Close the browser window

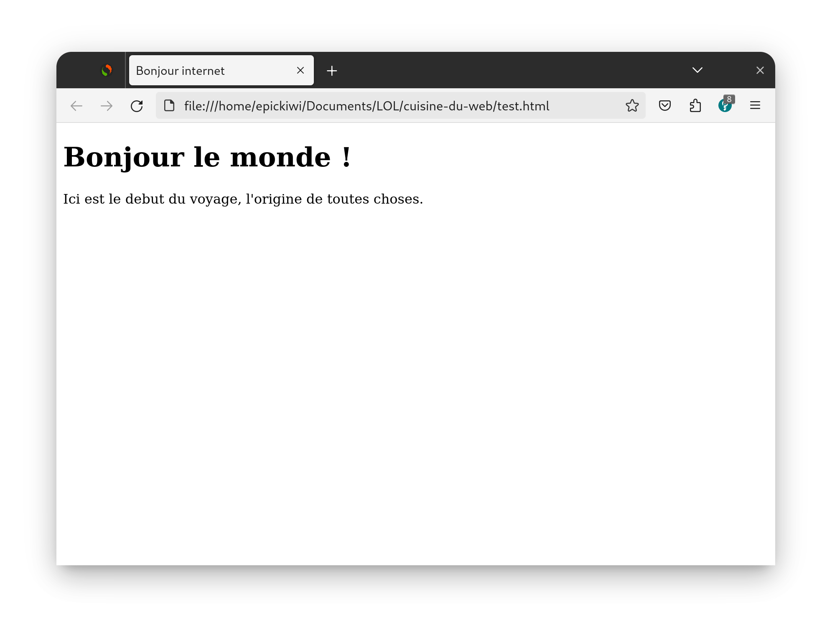click(x=760, y=70)
